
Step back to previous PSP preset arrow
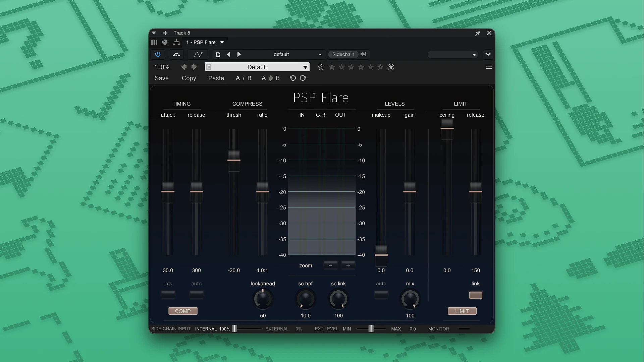point(184,67)
